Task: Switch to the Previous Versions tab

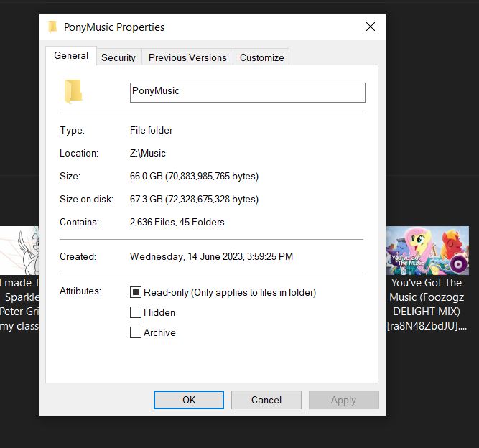Action: click(187, 57)
